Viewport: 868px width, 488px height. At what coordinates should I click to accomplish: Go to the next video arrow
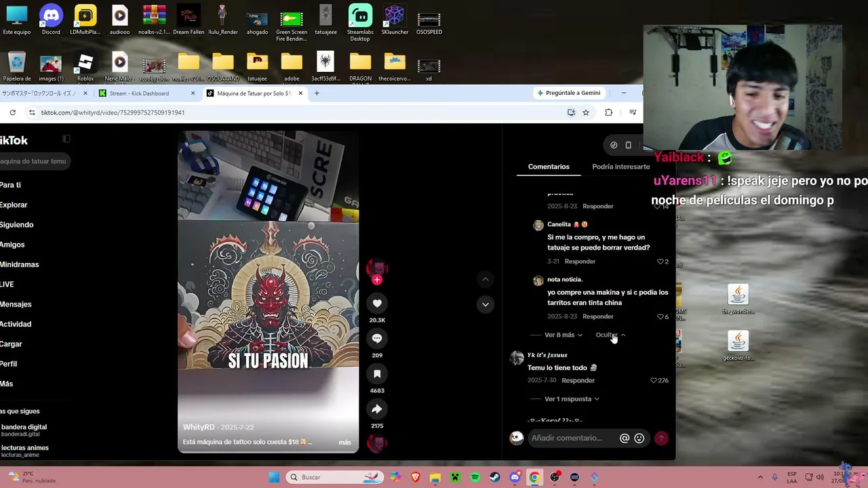pyautogui.click(x=485, y=305)
